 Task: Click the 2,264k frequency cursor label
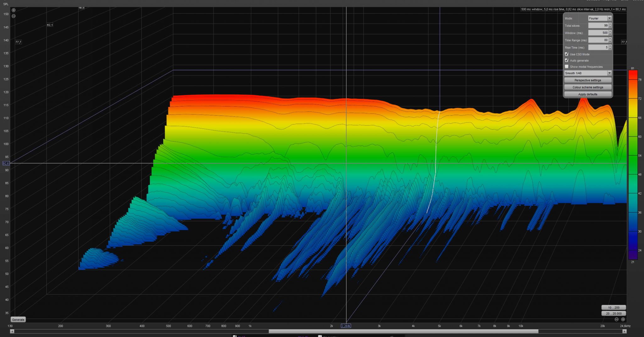coord(346,326)
